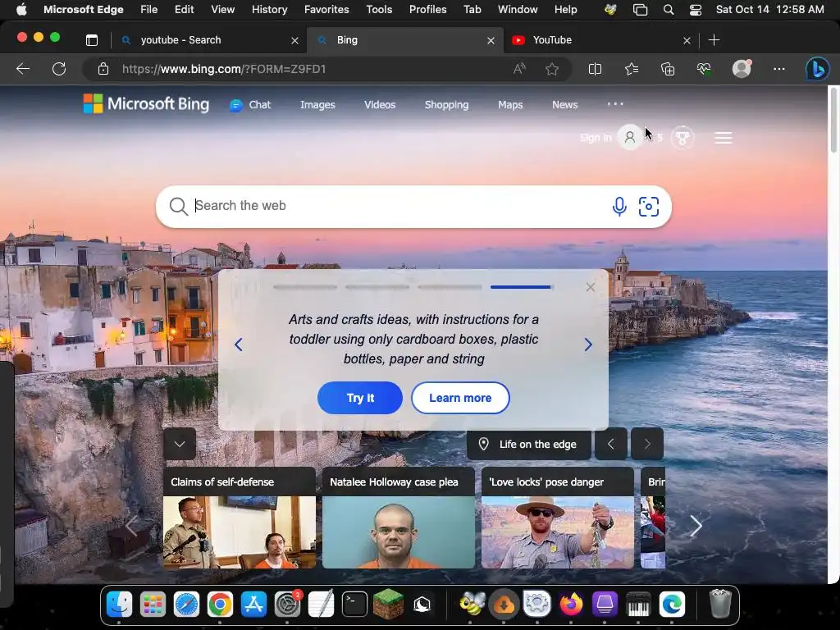
Task: Open the Tools menu
Action: pyautogui.click(x=379, y=9)
